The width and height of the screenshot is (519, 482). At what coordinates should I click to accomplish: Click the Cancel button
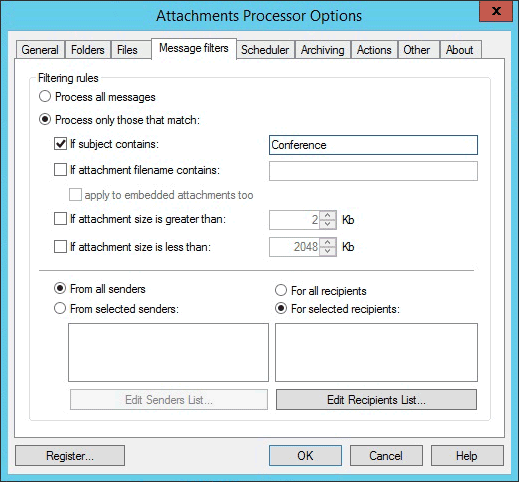coord(386,456)
